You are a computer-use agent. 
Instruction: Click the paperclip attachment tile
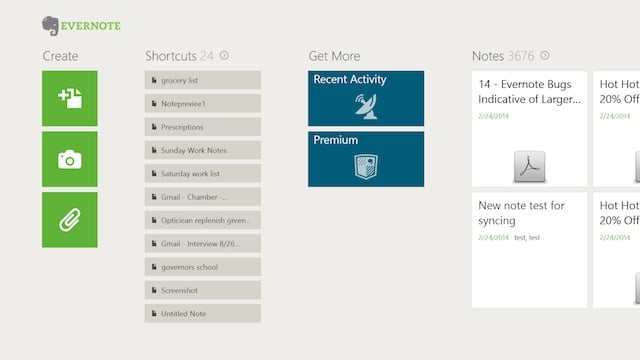coord(70,220)
